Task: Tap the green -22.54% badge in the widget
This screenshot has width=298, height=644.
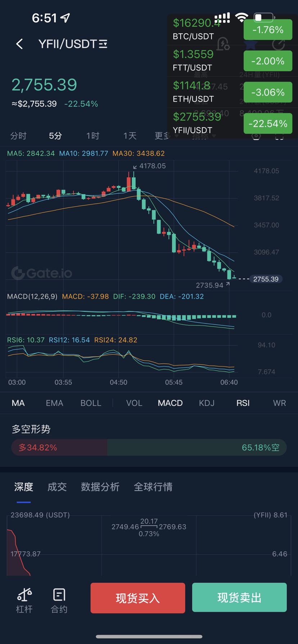Action: [x=268, y=123]
